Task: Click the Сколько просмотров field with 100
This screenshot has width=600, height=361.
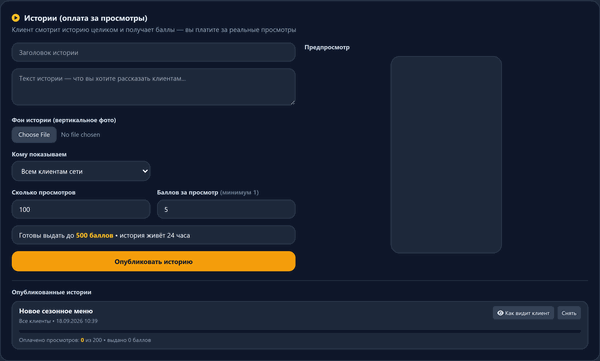Action: (x=81, y=209)
